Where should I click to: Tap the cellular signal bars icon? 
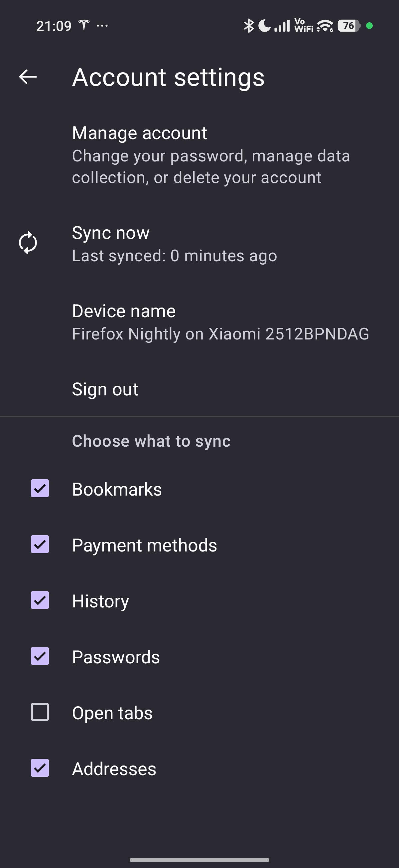coord(282,26)
